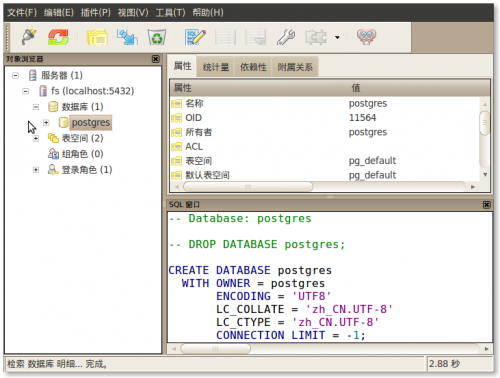Viewport: 500px width, 378px height.
Task: Open the plugins dropdown arrow
Action: pyautogui.click(x=337, y=37)
